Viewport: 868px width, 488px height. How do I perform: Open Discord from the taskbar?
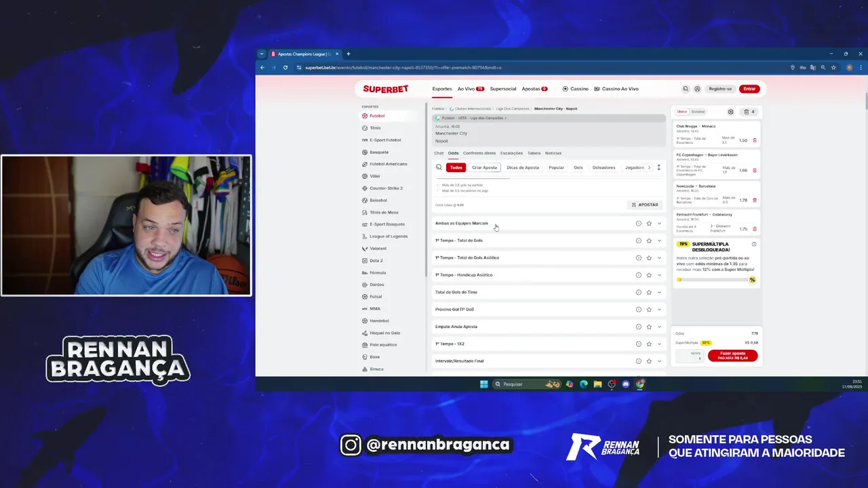pos(626,384)
